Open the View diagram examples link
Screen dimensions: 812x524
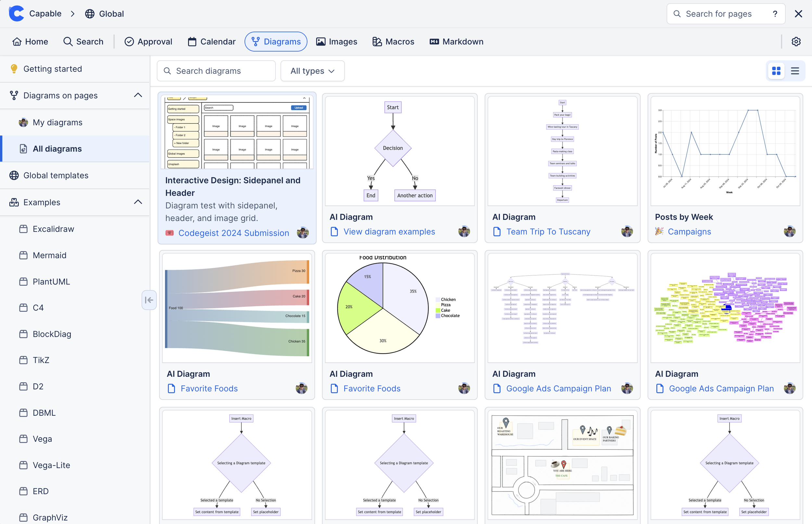(389, 231)
